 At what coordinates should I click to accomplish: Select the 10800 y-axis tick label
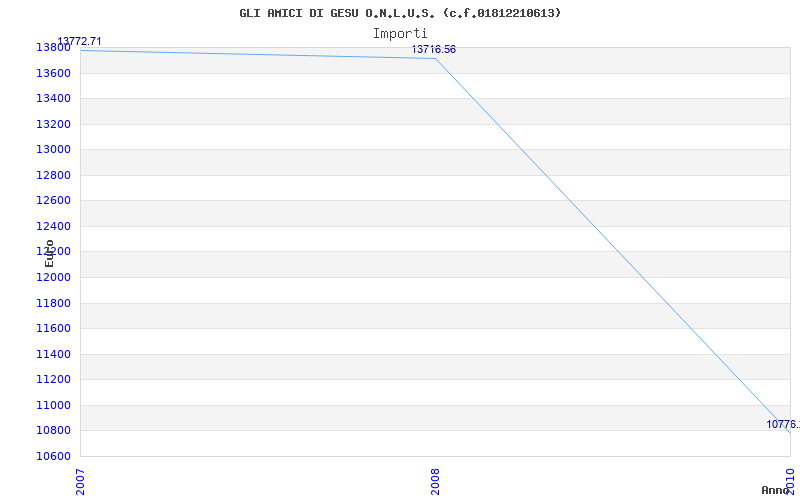53,431
